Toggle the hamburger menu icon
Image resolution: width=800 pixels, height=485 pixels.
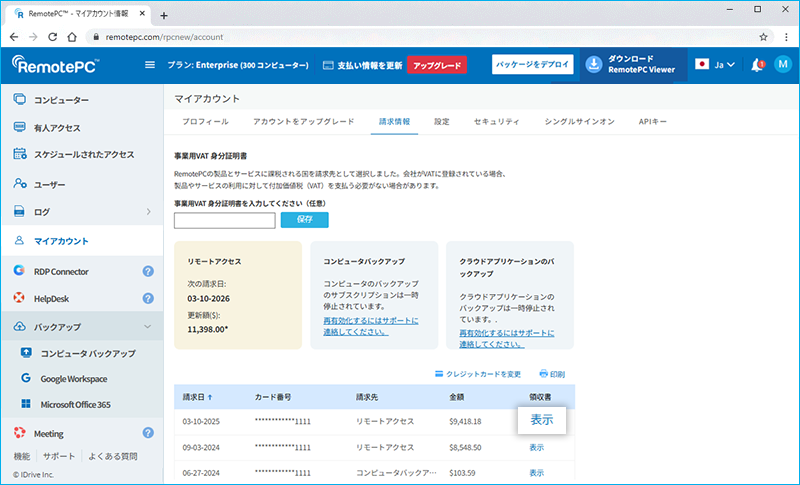coord(149,65)
